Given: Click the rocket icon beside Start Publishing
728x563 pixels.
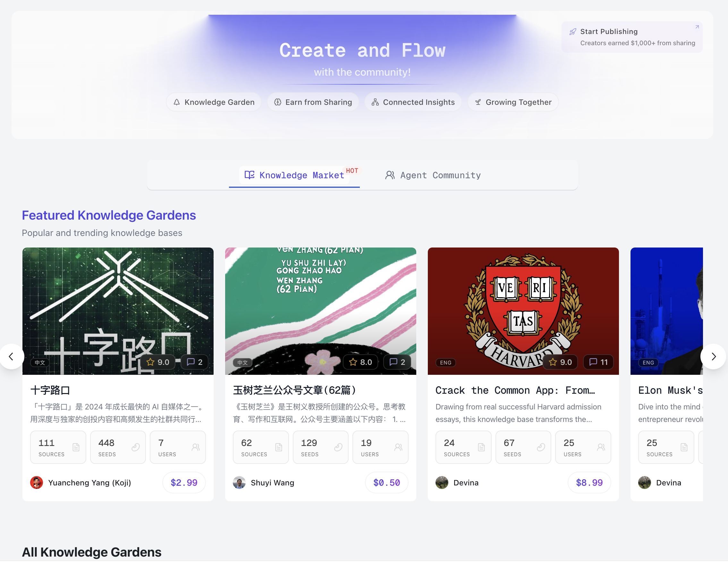Looking at the screenshot, I should coord(573,32).
